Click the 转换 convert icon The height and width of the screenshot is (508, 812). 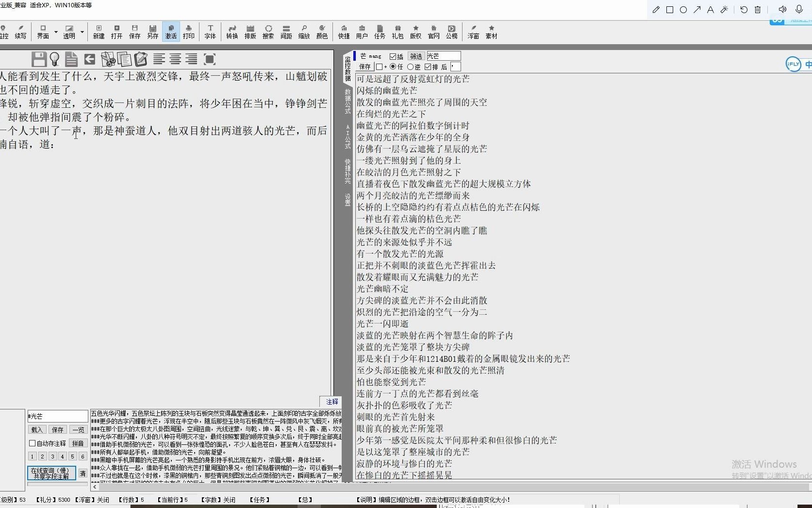click(232, 32)
